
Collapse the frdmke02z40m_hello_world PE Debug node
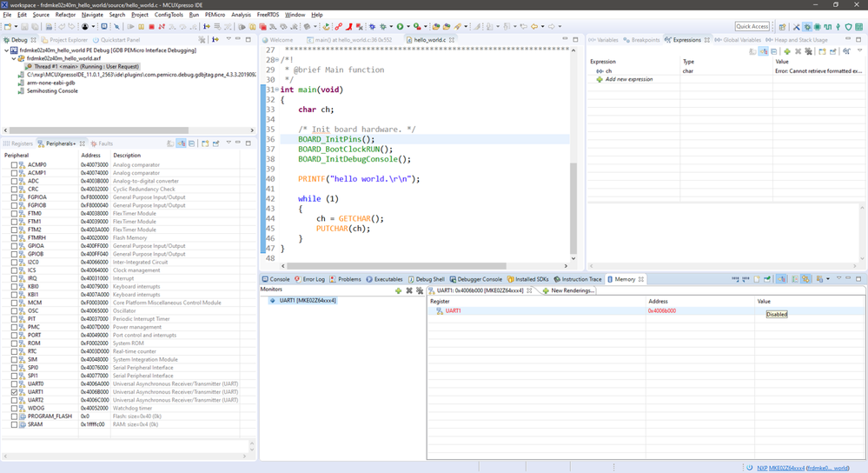point(6,50)
